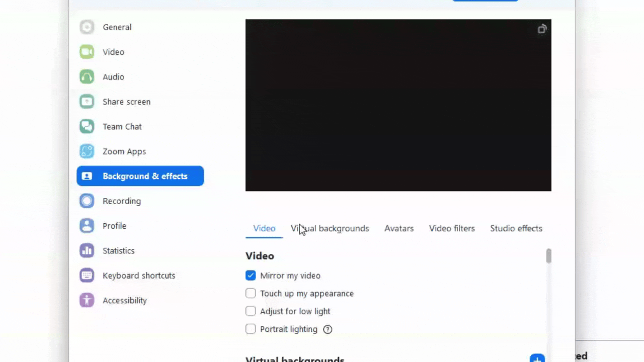The width and height of the screenshot is (644, 362).
Task: Open the Profile icon
Action: pyautogui.click(x=87, y=226)
